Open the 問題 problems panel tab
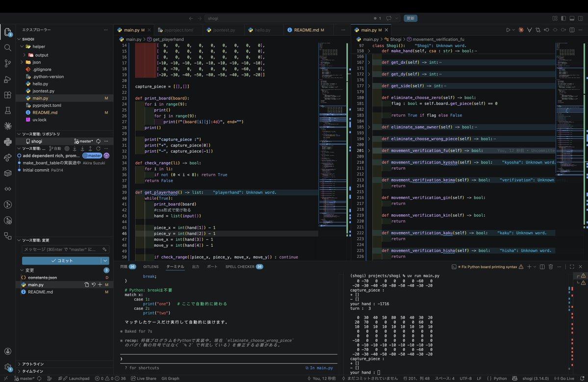 [x=128, y=267]
